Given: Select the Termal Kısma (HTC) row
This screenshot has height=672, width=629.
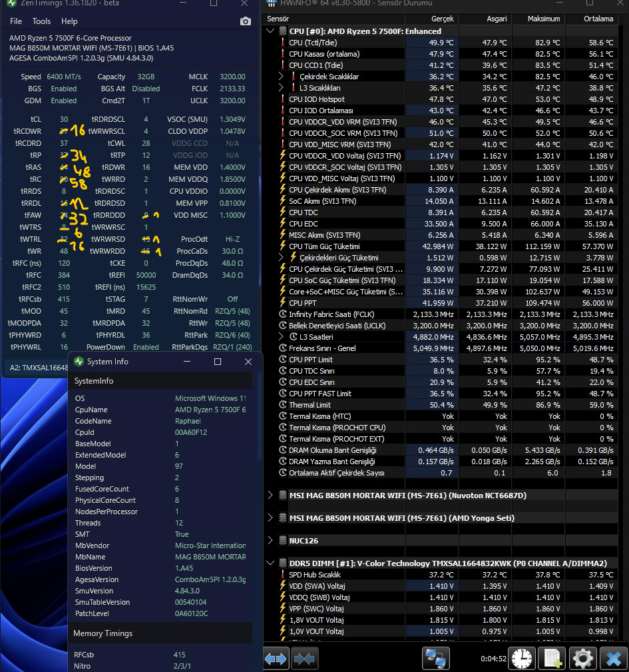Looking at the screenshot, I should pos(441,416).
